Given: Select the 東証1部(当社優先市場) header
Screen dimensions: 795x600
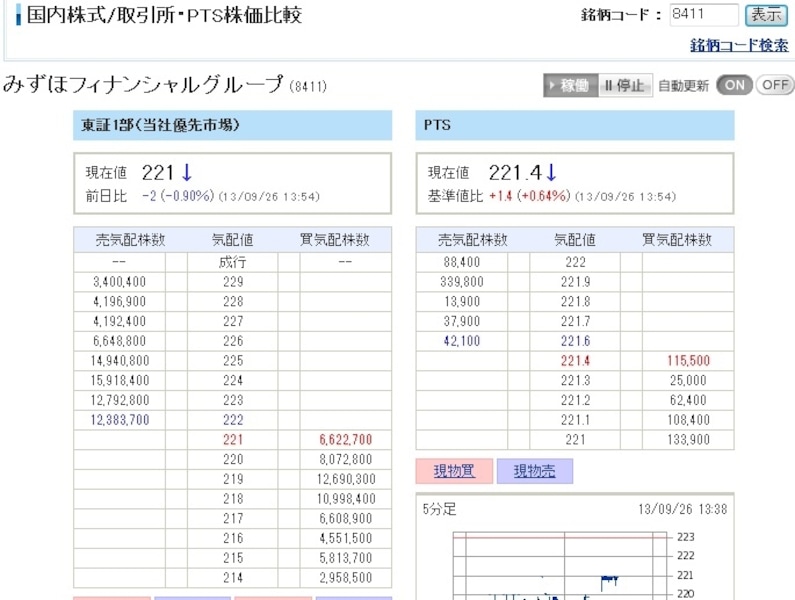Looking at the screenshot, I should click(232, 125).
